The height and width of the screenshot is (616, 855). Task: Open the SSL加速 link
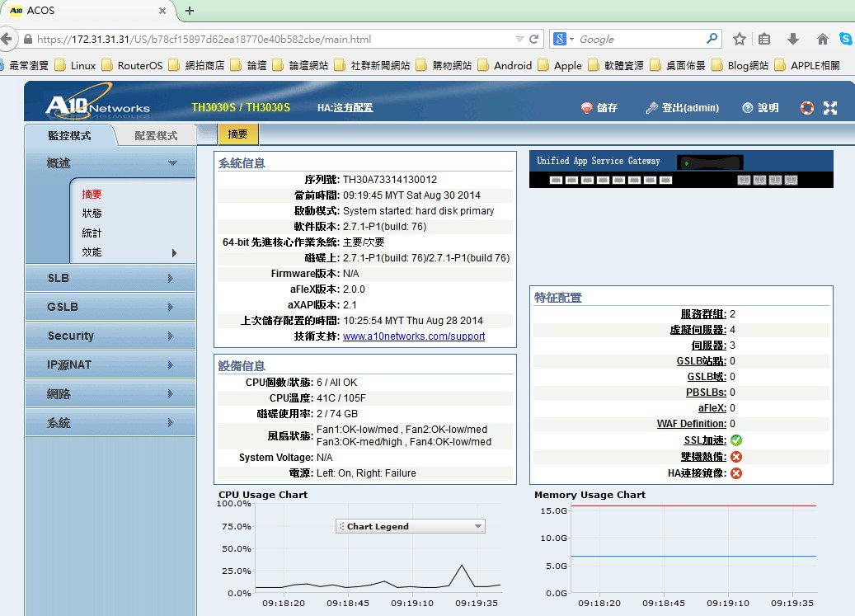click(705, 440)
